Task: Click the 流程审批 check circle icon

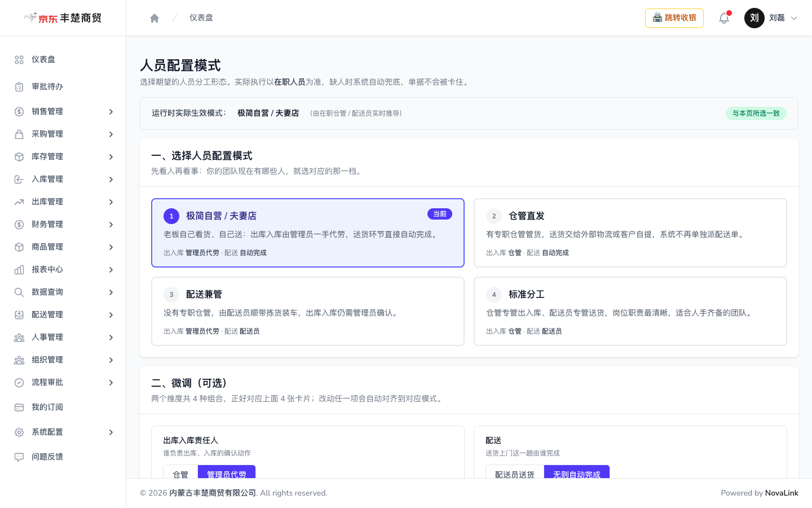Action: (x=19, y=383)
